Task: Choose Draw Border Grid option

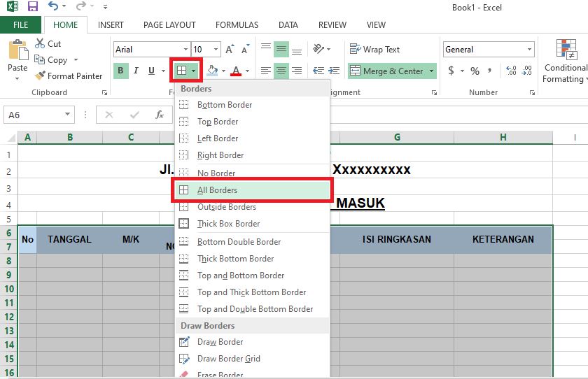Action: tap(252, 359)
